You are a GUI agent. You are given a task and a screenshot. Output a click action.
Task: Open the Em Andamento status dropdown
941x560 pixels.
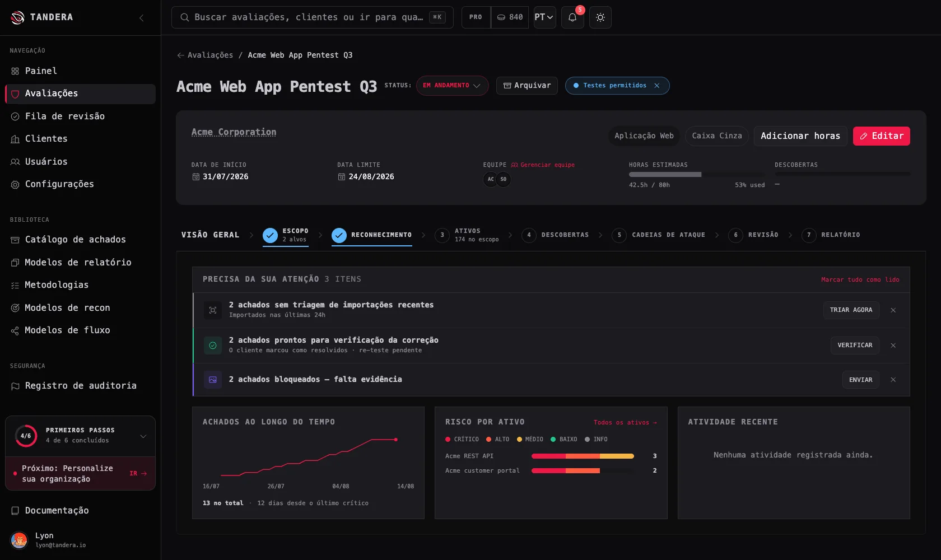tap(452, 86)
